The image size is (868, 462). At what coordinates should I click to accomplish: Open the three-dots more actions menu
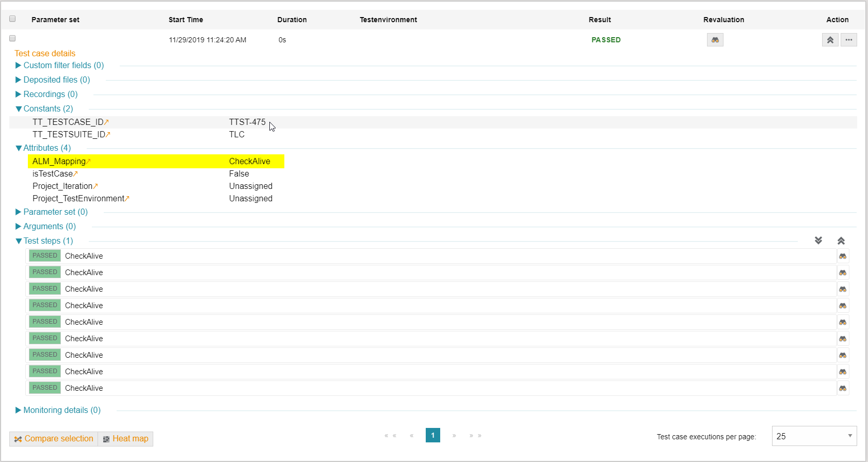[x=848, y=40]
